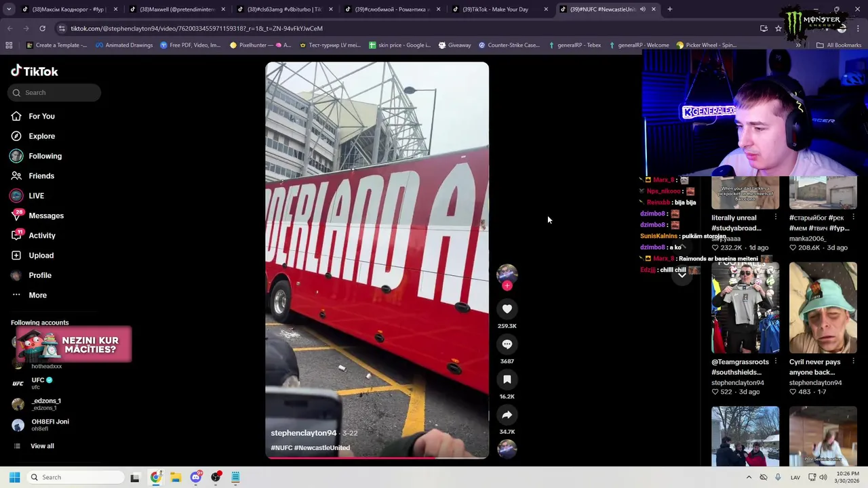This screenshot has height=488, width=868.
Task: Click the tiktok.com address bar URL
Action: click(197, 28)
